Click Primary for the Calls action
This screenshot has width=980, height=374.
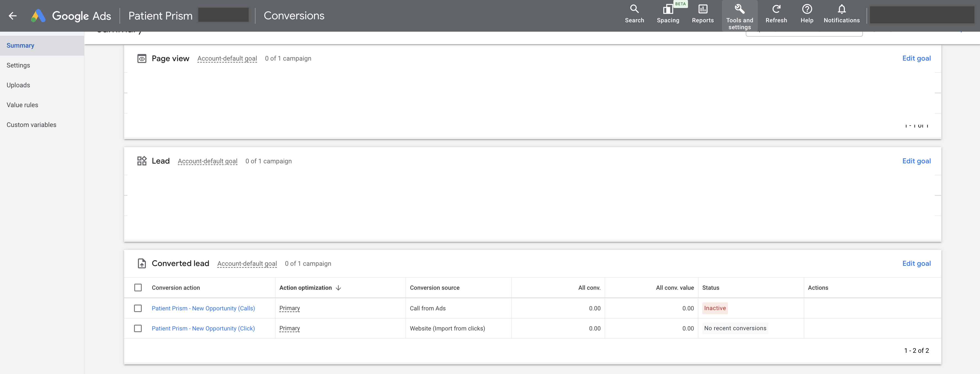click(x=289, y=308)
